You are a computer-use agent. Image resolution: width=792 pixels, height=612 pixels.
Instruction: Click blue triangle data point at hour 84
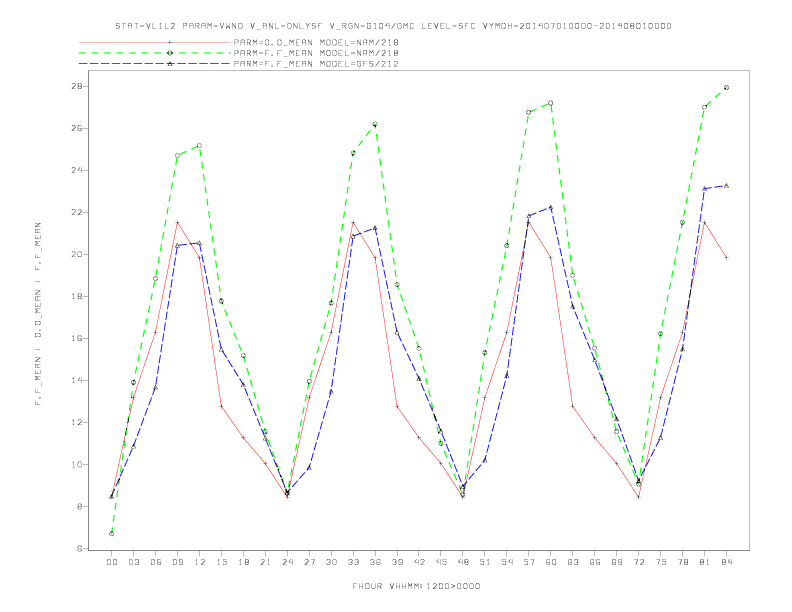726,186
